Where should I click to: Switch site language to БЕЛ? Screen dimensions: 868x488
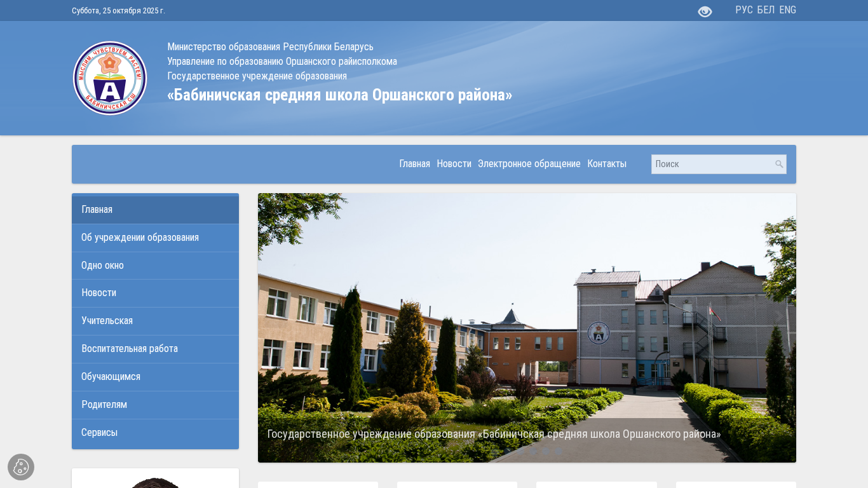coord(766,10)
